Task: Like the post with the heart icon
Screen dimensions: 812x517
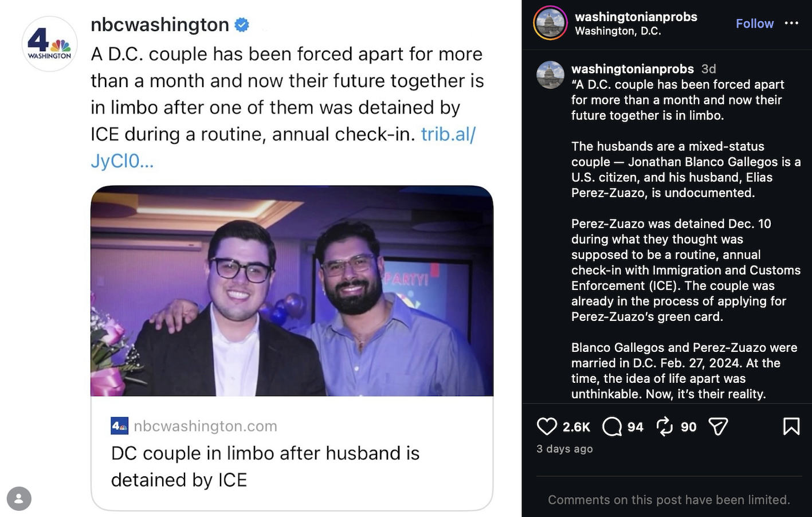Action: pyautogui.click(x=547, y=426)
